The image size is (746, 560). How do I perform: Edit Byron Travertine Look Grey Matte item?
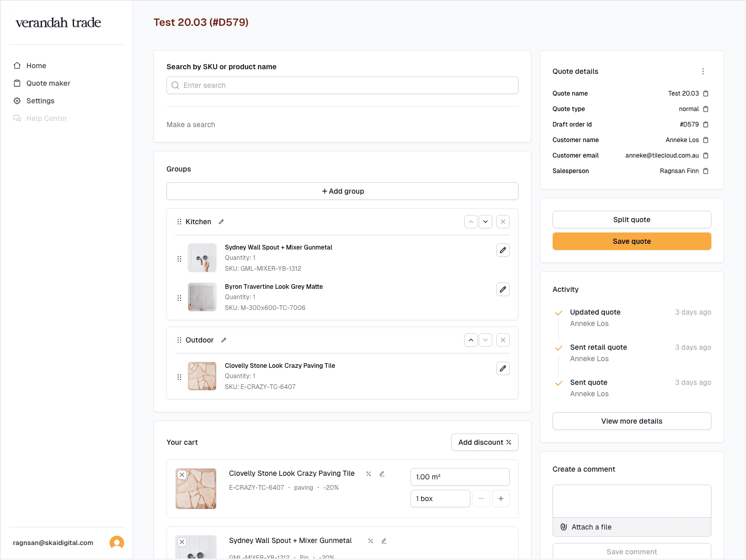point(503,289)
